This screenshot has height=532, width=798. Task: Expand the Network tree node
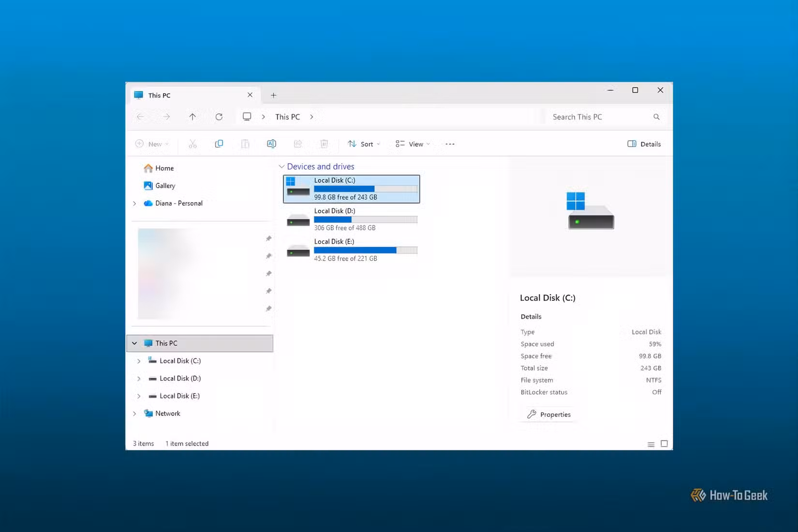134,414
